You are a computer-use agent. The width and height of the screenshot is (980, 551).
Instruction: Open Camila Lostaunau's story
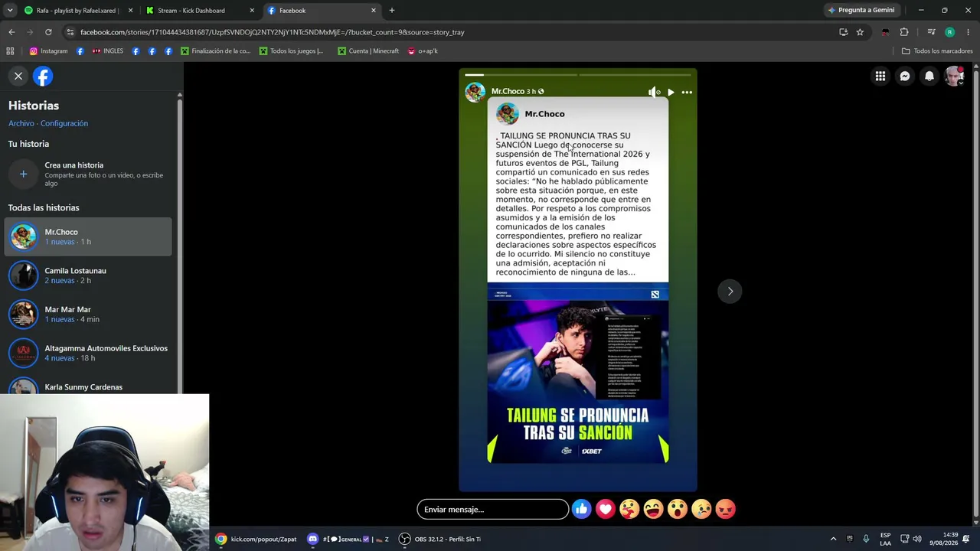coord(88,275)
